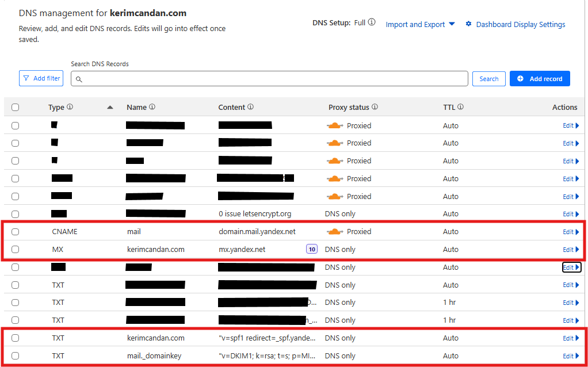588x367 pixels.
Task: Select the checkbox for MX kerimcandan.com record
Action: pyautogui.click(x=15, y=250)
